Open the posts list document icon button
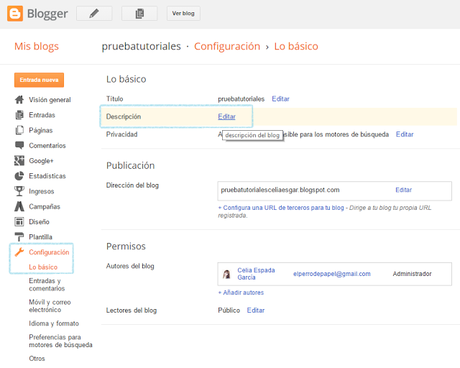The image size is (460, 368). (x=140, y=13)
